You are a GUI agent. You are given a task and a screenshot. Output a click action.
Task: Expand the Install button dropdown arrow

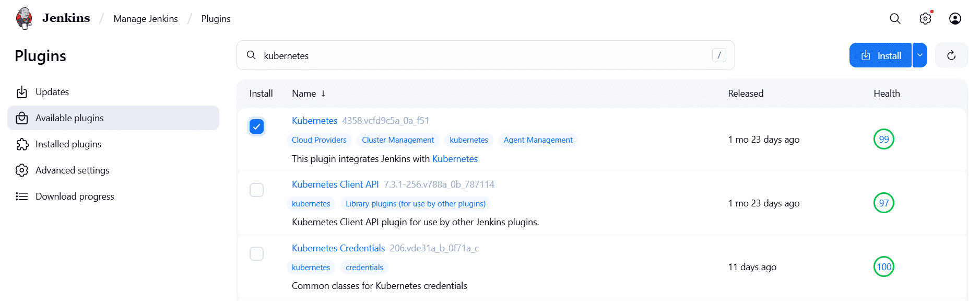click(920, 55)
